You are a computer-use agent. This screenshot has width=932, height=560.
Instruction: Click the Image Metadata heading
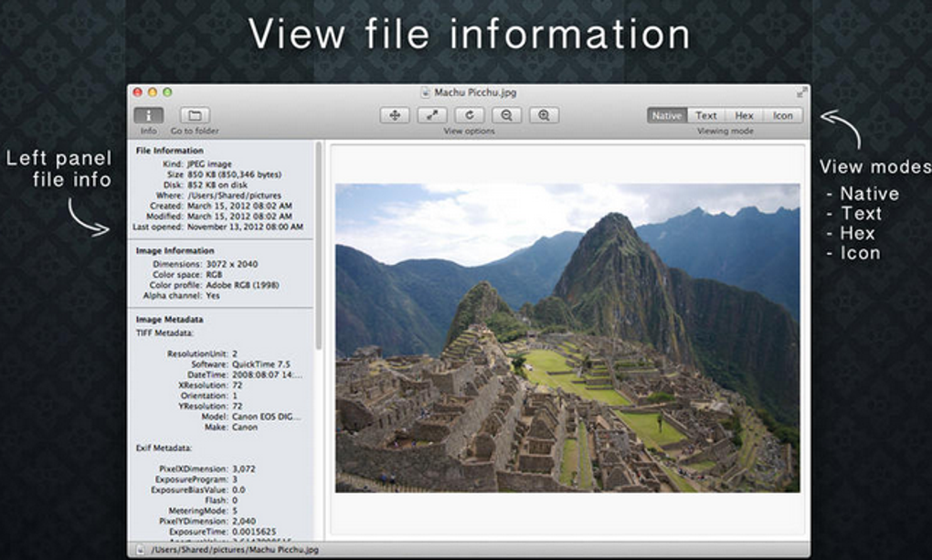169,319
